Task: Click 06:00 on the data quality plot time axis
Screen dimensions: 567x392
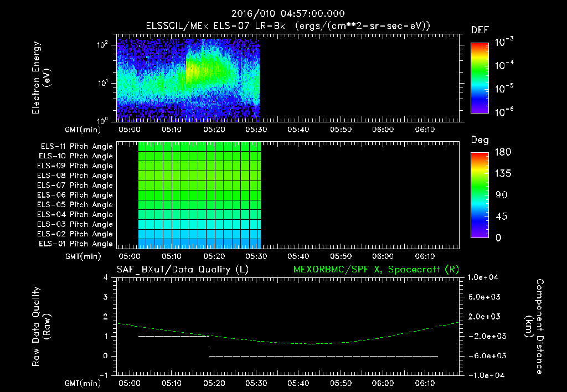Action: point(383,383)
